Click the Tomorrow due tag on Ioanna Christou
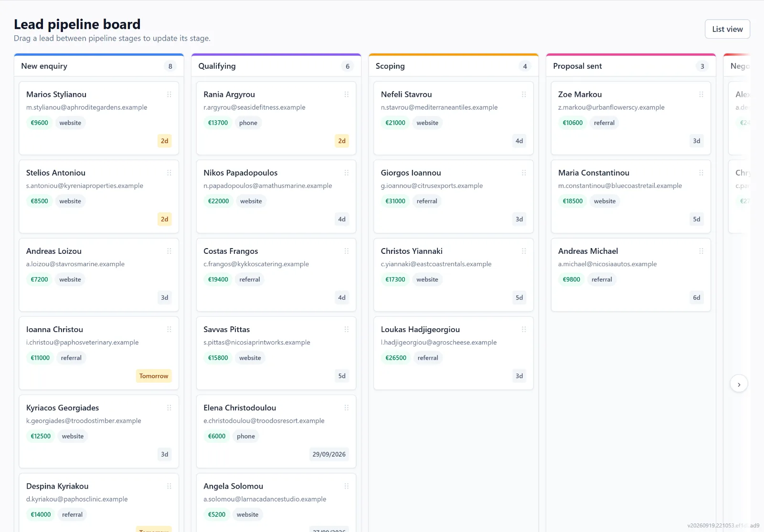Viewport: 764px width, 532px height. point(154,376)
